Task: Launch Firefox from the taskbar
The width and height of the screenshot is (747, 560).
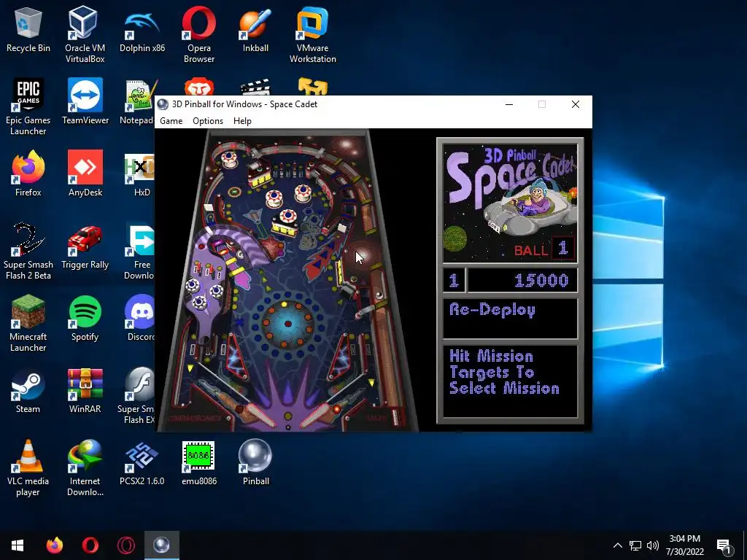Action: click(x=54, y=545)
